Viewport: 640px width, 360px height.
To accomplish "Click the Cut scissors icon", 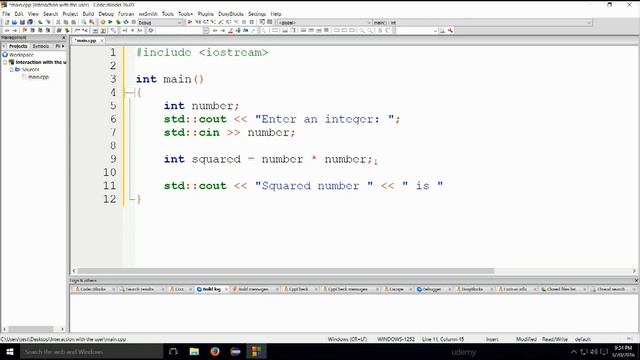I will click(x=58, y=22).
